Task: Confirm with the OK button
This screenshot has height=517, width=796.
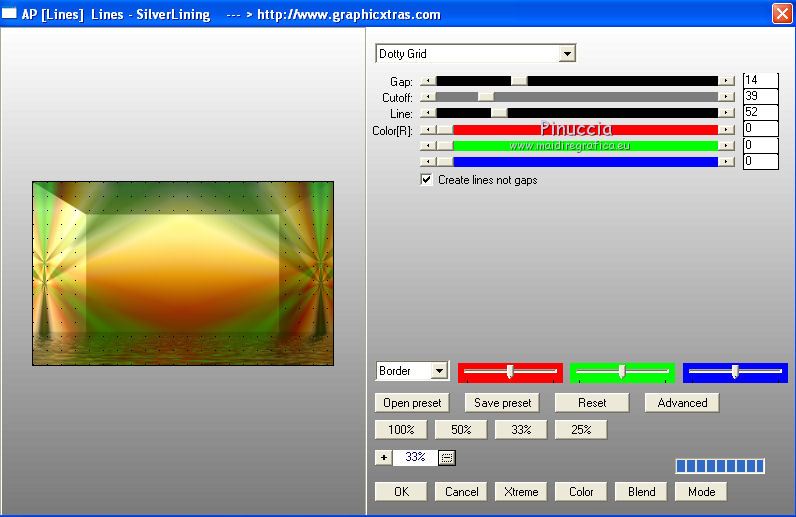Action: [x=401, y=492]
